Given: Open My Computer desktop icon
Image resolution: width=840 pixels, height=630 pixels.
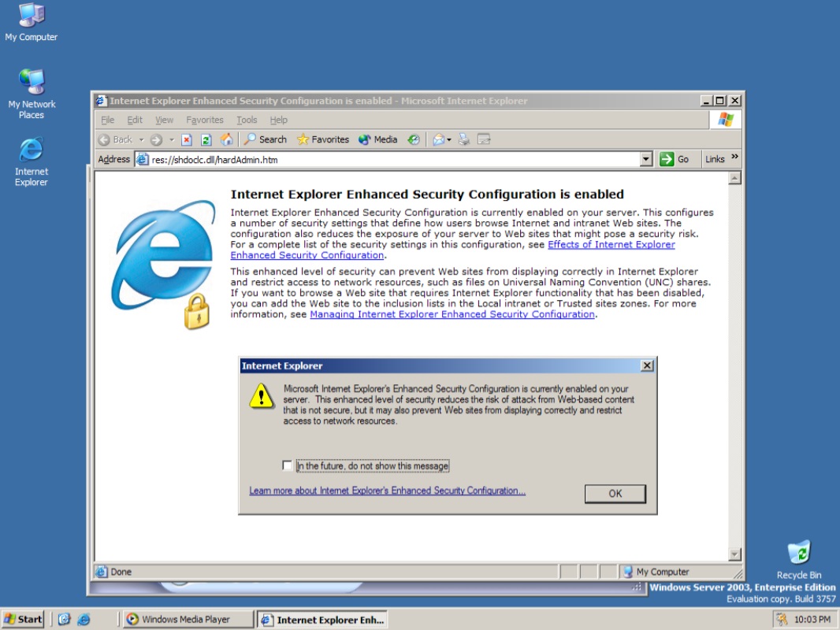Looking at the screenshot, I should pos(31,22).
